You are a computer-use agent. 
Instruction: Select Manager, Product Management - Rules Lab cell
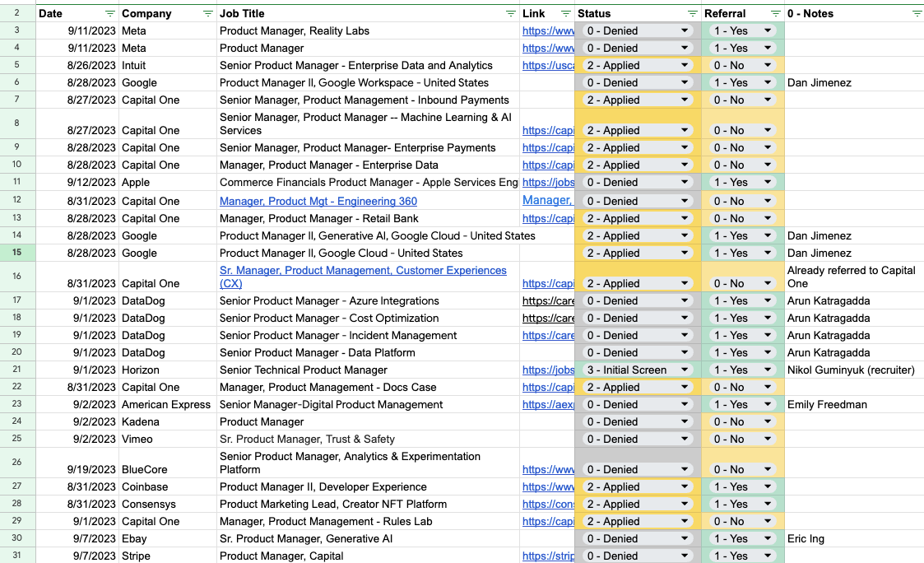click(x=368, y=522)
